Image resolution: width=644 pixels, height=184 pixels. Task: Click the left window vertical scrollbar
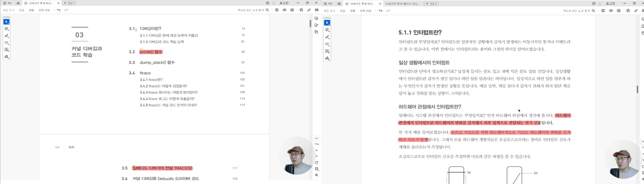(x=311, y=24)
